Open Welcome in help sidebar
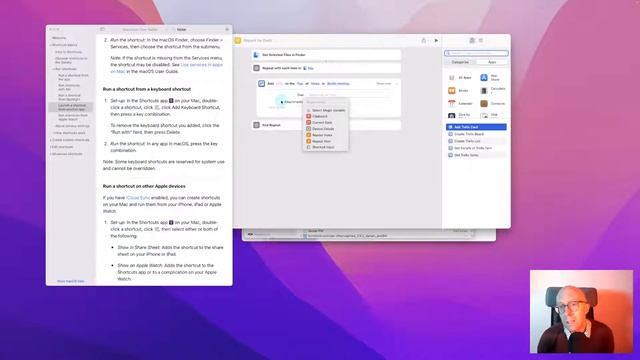 click(x=59, y=38)
